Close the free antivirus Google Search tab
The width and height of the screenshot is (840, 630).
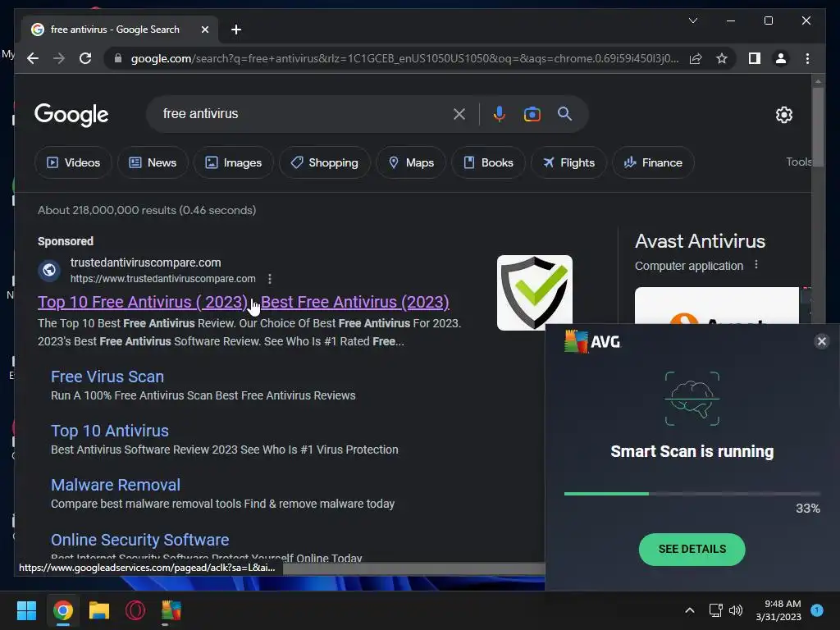[x=204, y=30]
